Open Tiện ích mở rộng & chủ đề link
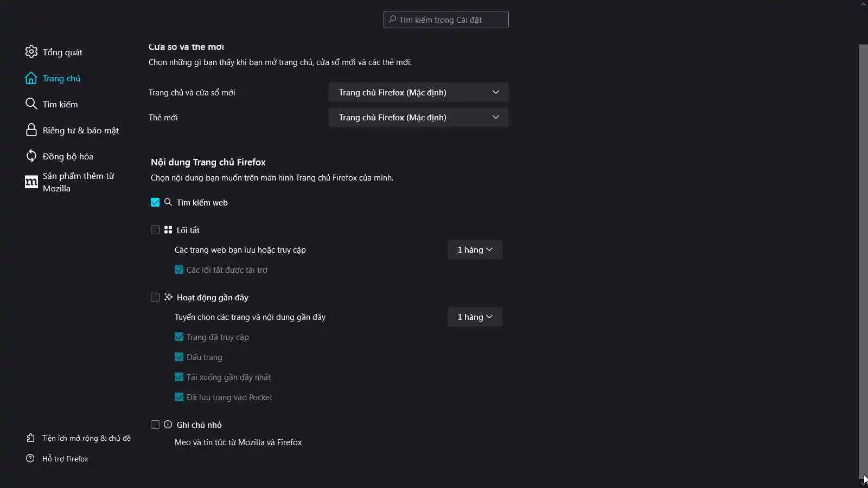The image size is (868, 488). [x=86, y=438]
